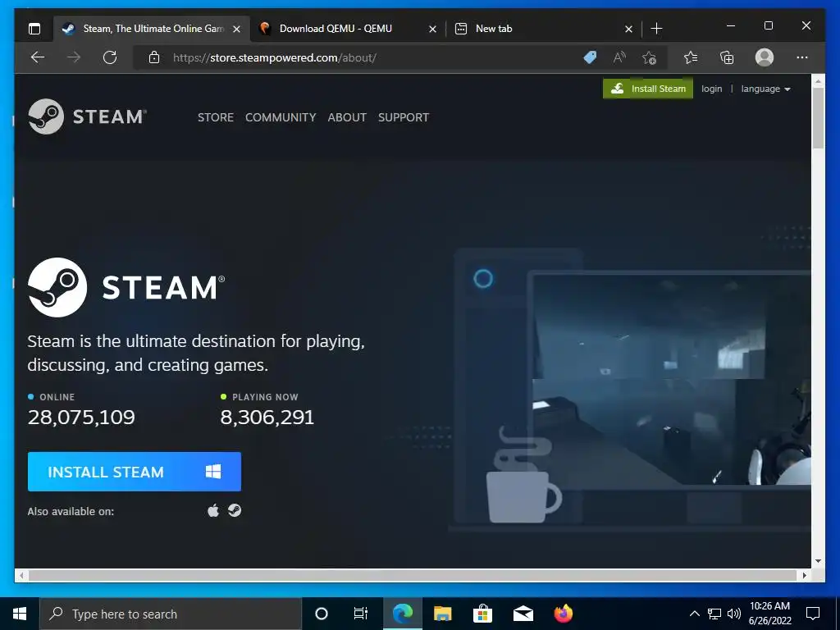840x630 pixels.
Task: Open Cortana from the taskbar
Action: [322, 614]
